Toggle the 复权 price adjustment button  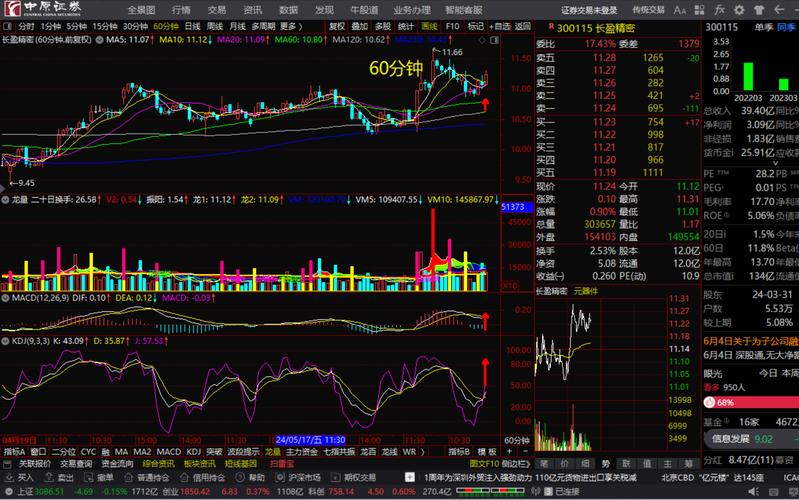337,25
